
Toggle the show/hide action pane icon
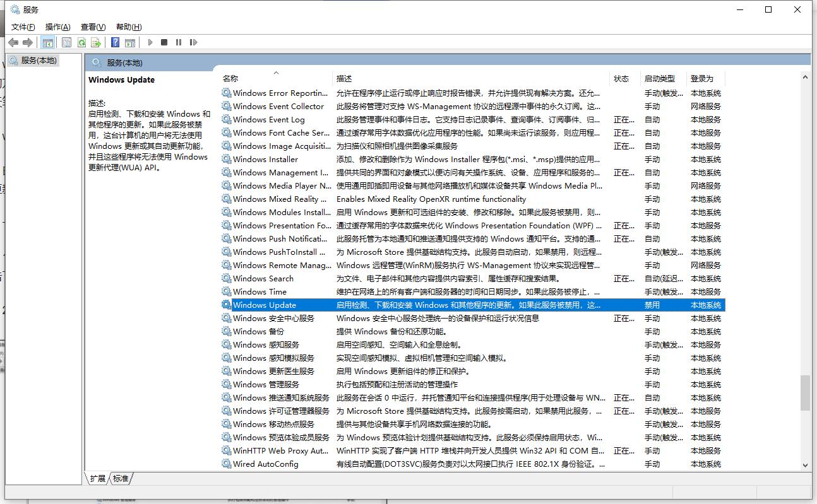[x=129, y=42]
